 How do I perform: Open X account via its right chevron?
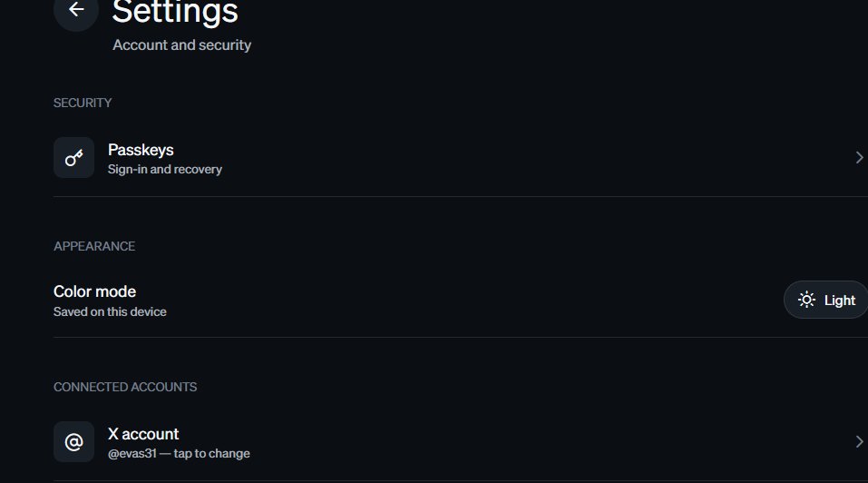click(859, 442)
